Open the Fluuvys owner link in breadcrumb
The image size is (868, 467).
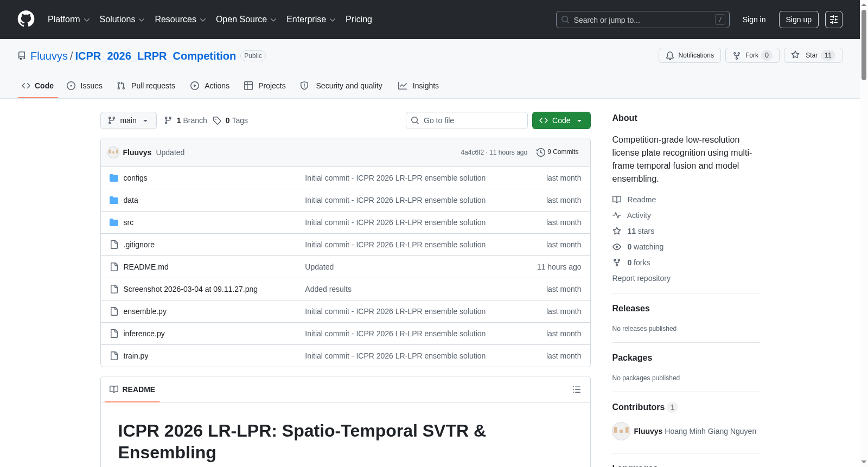tap(49, 56)
